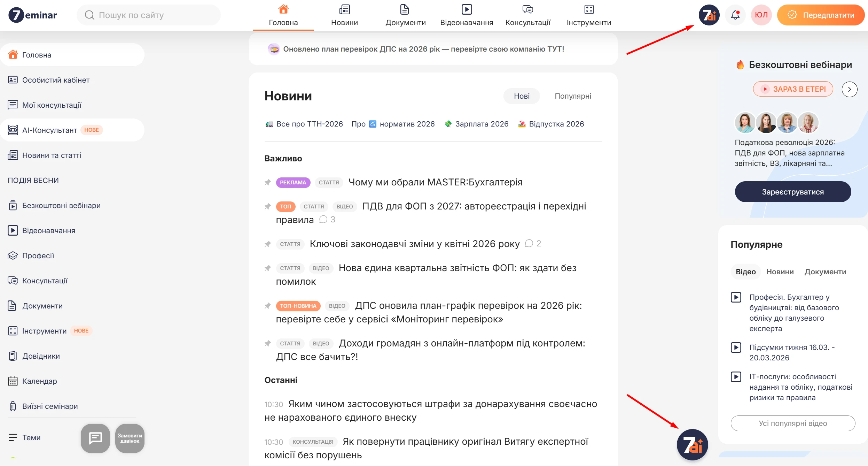Click the Зареєструватися button
The width and height of the screenshot is (868, 466).
(793, 192)
